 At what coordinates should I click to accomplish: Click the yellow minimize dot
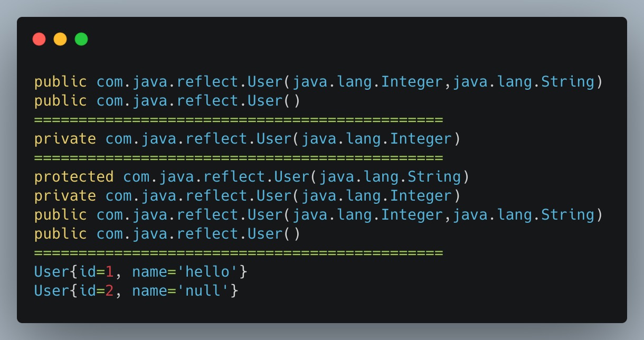tap(60, 39)
